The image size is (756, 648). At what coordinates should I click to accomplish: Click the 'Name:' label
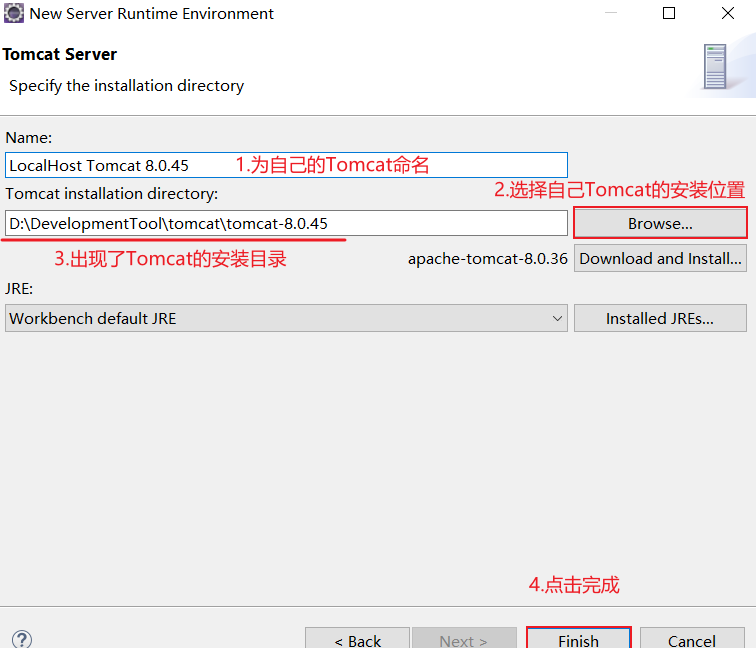point(28,138)
